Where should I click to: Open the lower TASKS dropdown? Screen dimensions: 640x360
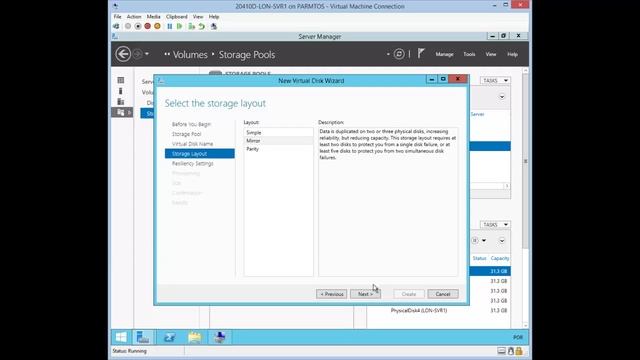tap(495, 225)
